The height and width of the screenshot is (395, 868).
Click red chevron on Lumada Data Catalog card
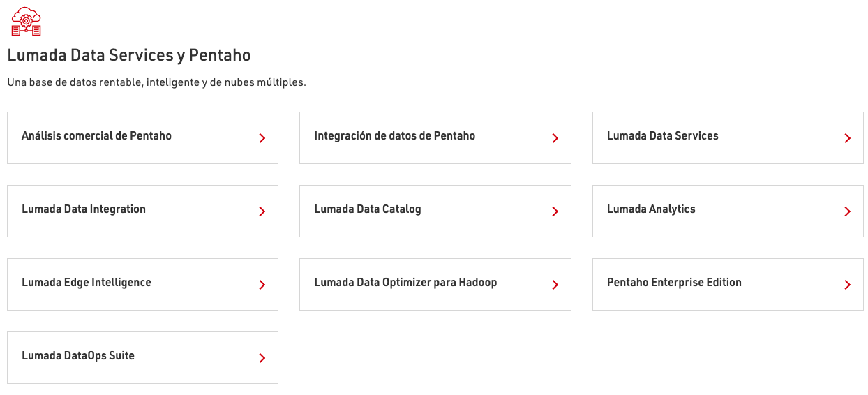click(555, 211)
